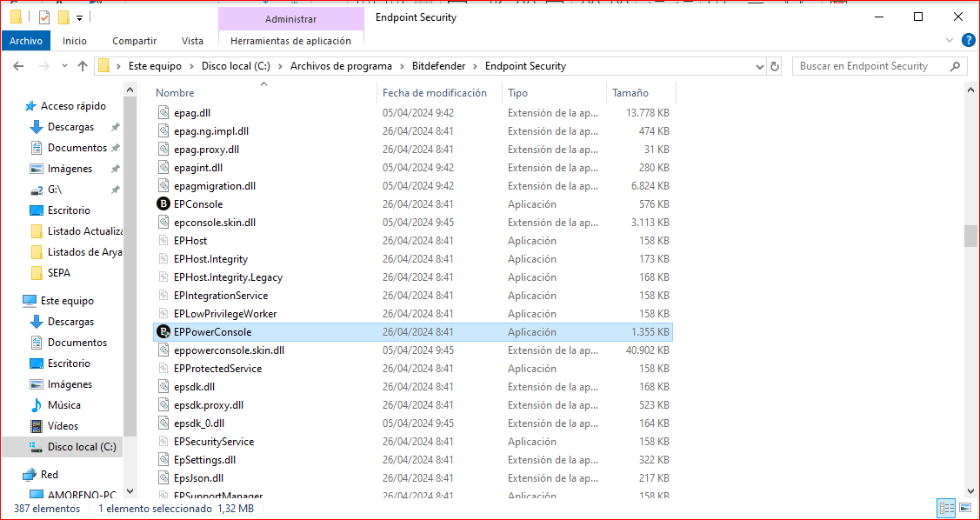The height and width of the screenshot is (520, 980).
Task: Click the Forward navigation arrow
Action: coord(43,66)
